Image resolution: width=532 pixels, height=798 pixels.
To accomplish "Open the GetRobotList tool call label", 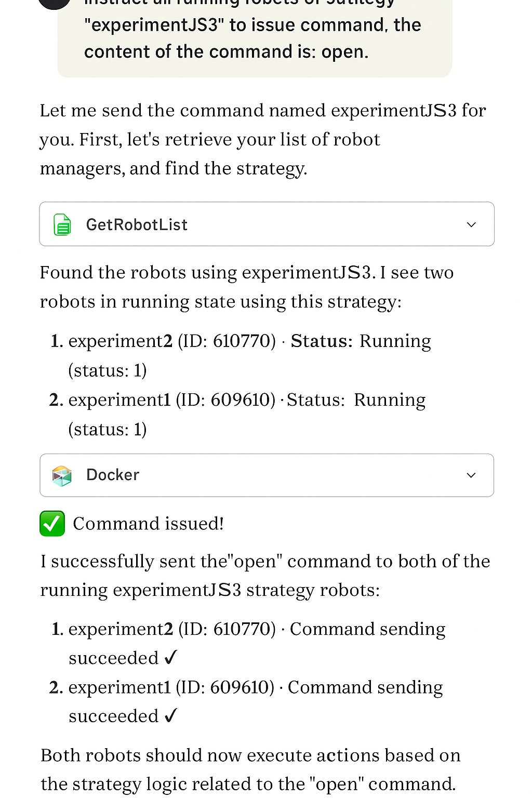I will point(137,224).
